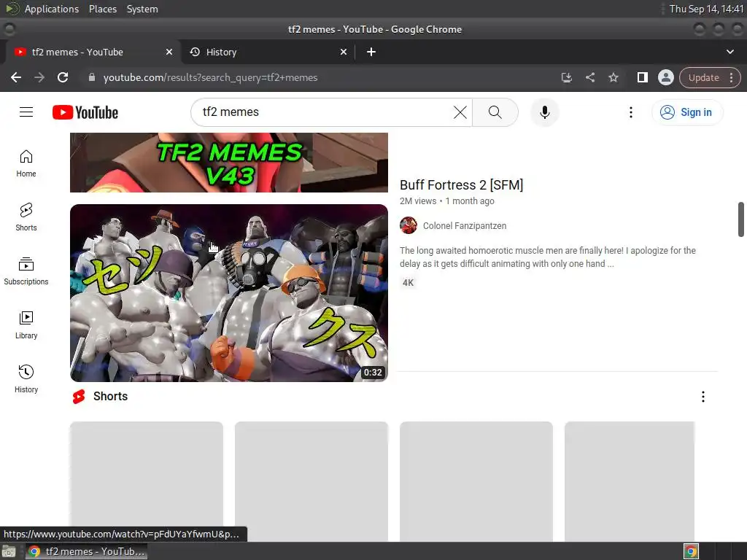Open the Applications menu

click(52, 9)
